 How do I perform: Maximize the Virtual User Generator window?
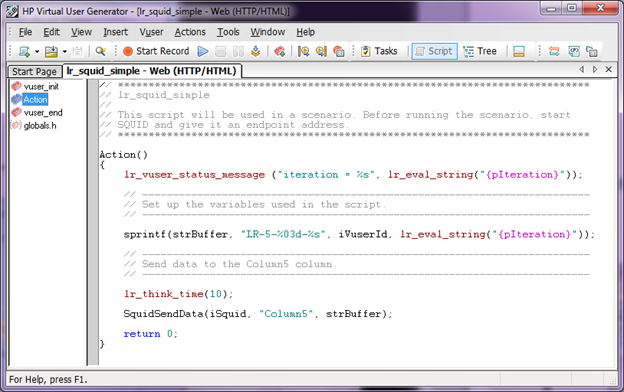(x=572, y=8)
